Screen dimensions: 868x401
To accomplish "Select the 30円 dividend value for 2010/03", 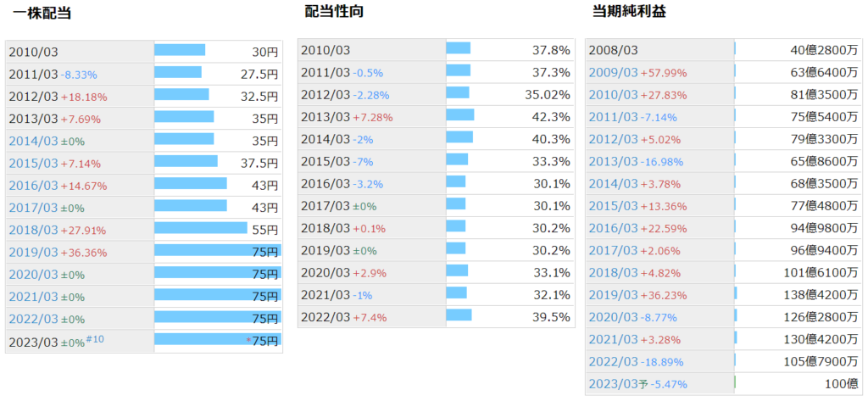I will 264,52.
